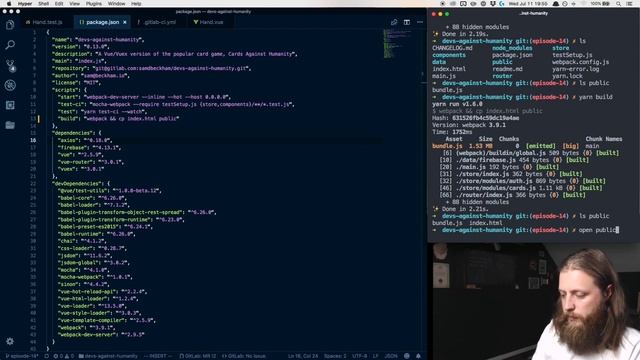Open the Edit menu in the menu bar
Viewport: 640px width, 360px height.
[x=59, y=3]
